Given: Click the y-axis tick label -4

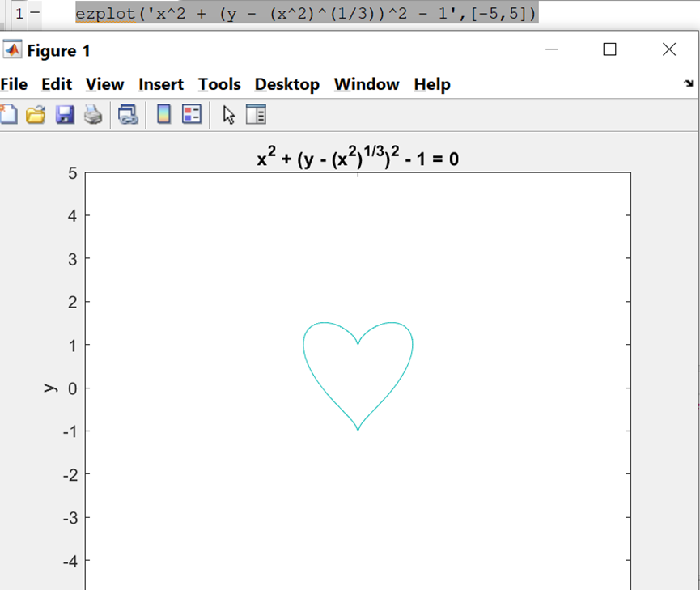Looking at the screenshot, I should pos(70,562).
